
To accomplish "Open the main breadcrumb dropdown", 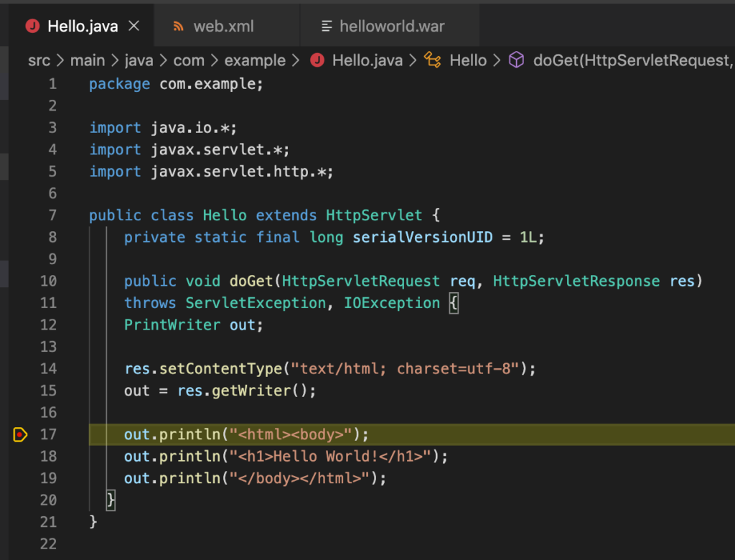I will [88, 60].
